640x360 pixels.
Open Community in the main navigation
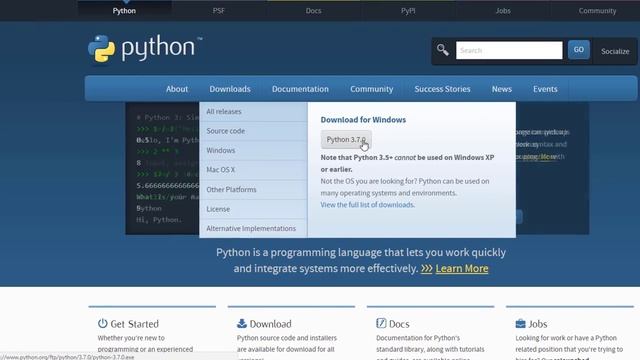pyautogui.click(x=371, y=89)
